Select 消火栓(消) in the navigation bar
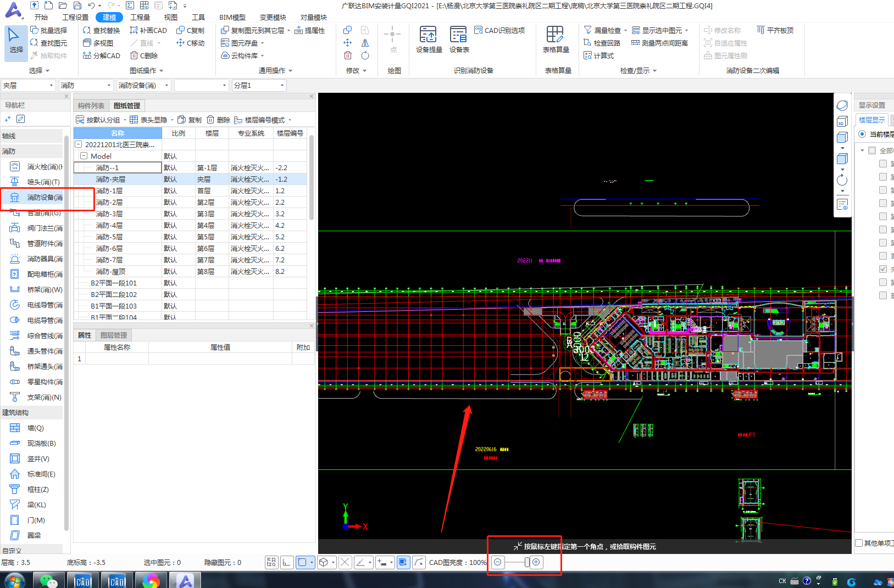This screenshot has width=894, height=588. (x=37, y=166)
